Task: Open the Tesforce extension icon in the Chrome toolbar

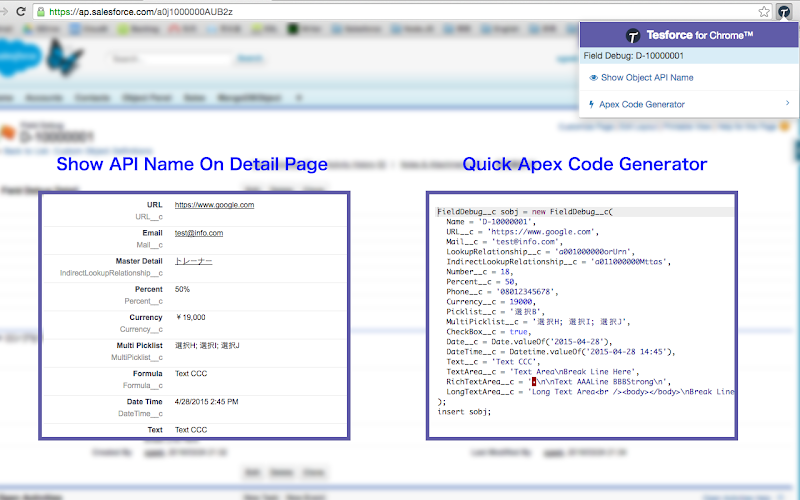Action: (784, 11)
